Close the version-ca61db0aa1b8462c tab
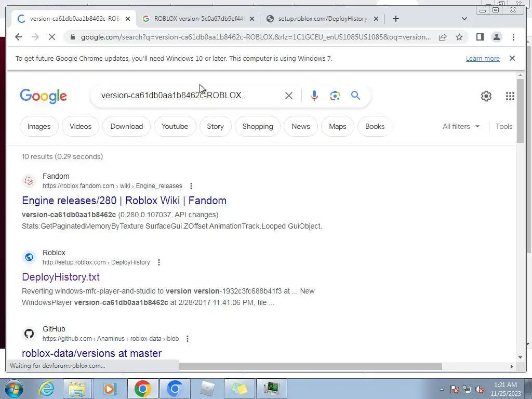Screen dimensions: 532x399 [128, 19]
